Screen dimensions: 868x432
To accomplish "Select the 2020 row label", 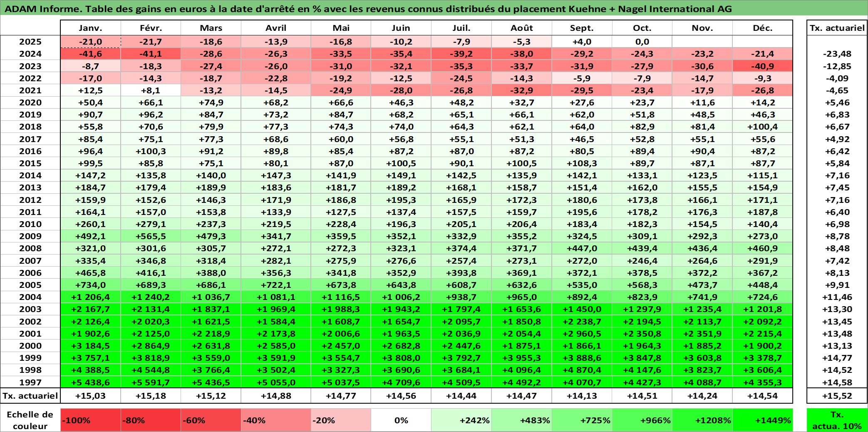I will [30, 102].
